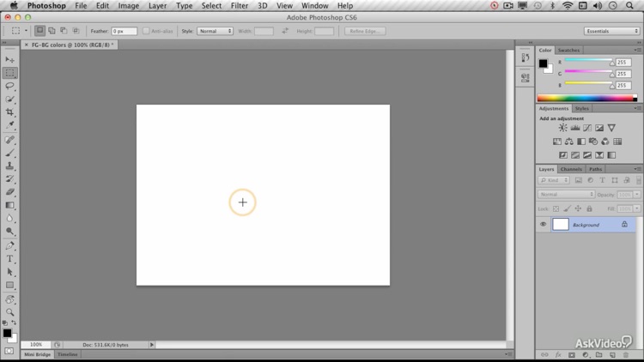Switch to the Styles tab
Image resolution: width=644 pixels, height=362 pixels.
(581, 108)
